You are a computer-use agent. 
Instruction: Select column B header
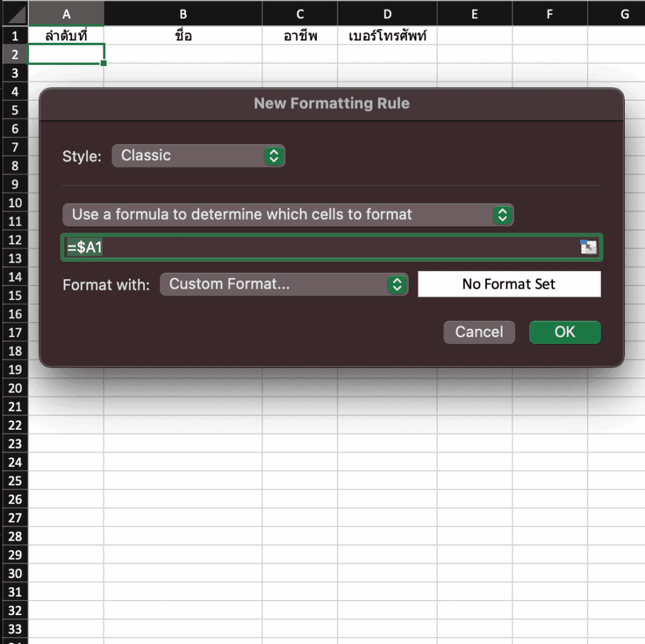[x=183, y=14]
